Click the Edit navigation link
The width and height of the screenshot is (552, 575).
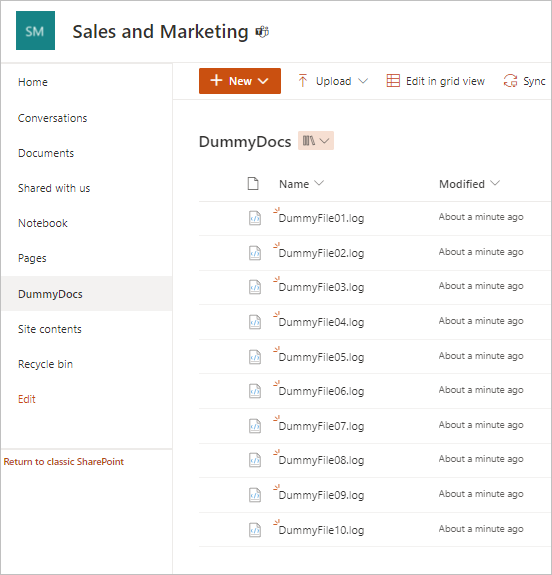[27, 399]
